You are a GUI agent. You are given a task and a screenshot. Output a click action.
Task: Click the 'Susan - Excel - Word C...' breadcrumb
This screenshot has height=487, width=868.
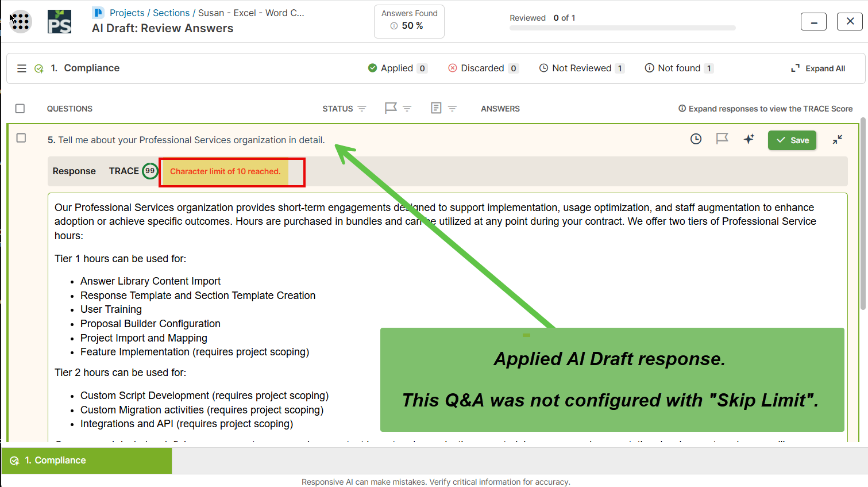[251, 13]
